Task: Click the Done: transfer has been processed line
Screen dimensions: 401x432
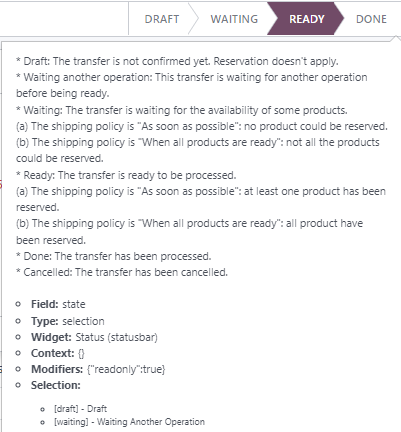Action: coord(114,256)
